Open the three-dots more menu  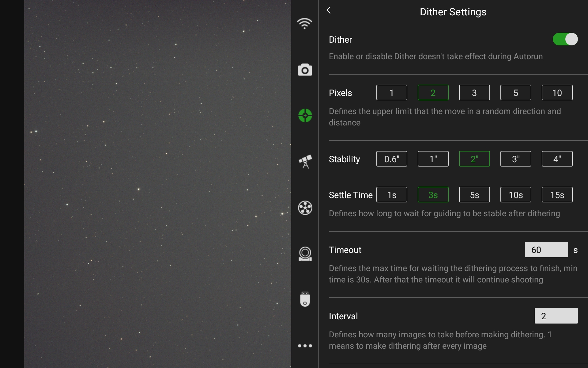305,346
